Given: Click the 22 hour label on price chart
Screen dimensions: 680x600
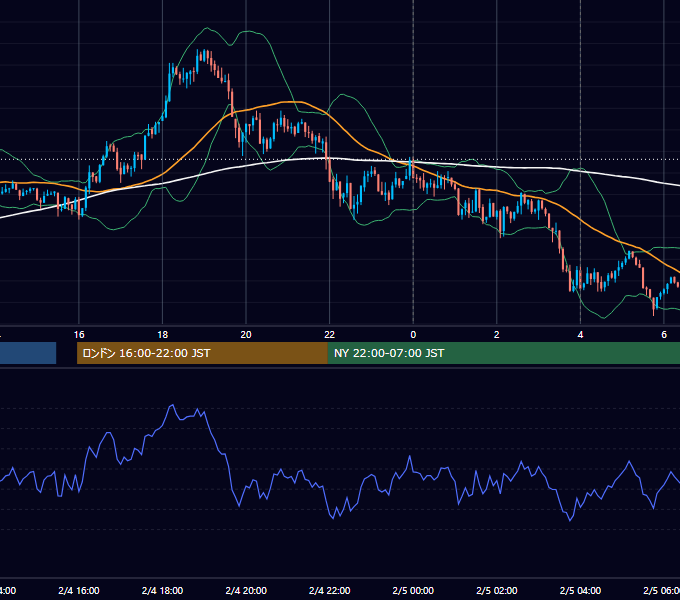Looking at the screenshot, I should tap(330, 335).
